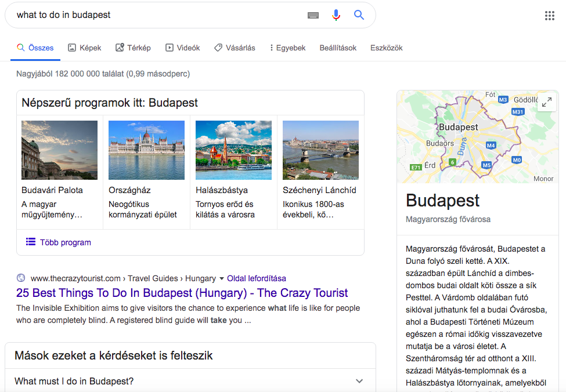Click the list icon beside Több program
This screenshot has height=392, width=566.
31,242
